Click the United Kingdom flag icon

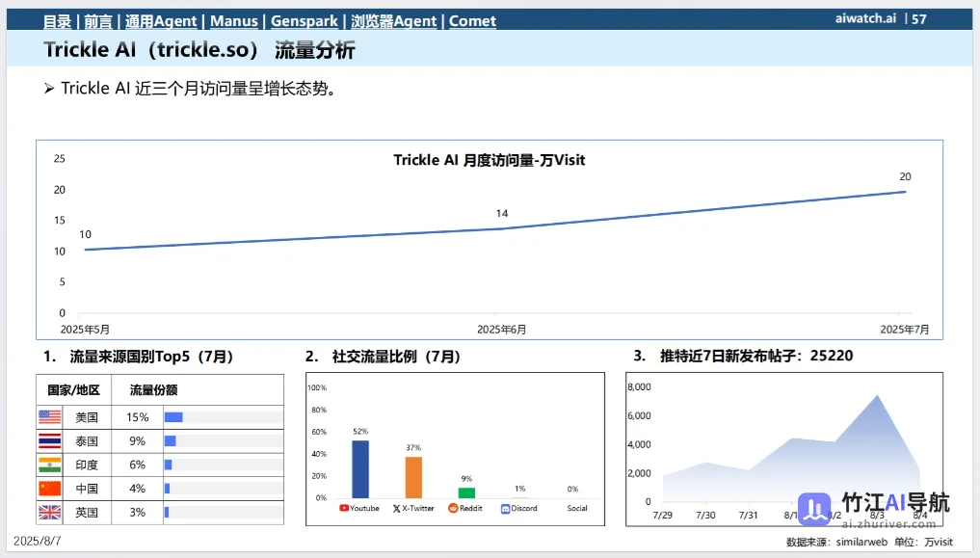point(50,513)
